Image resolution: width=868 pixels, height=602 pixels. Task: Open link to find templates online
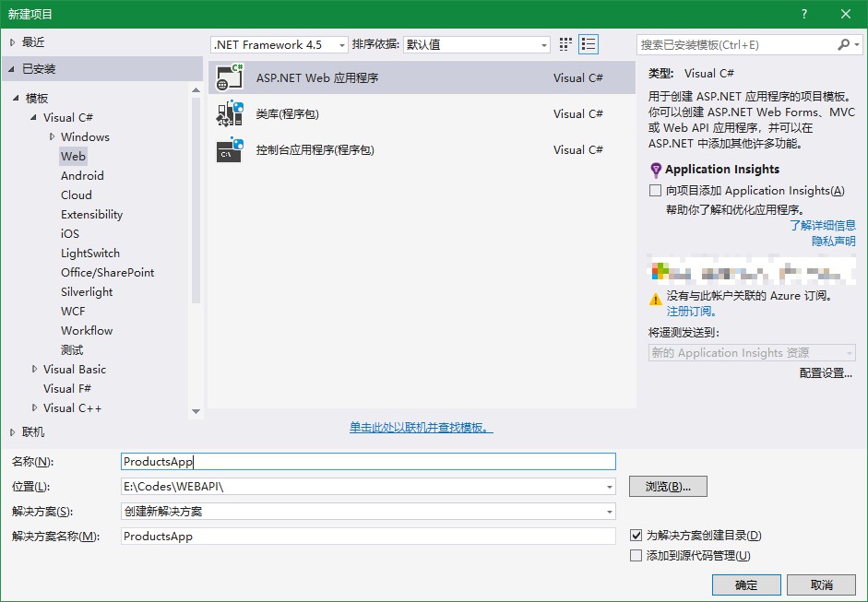pyautogui.click(x=421, y=428)
